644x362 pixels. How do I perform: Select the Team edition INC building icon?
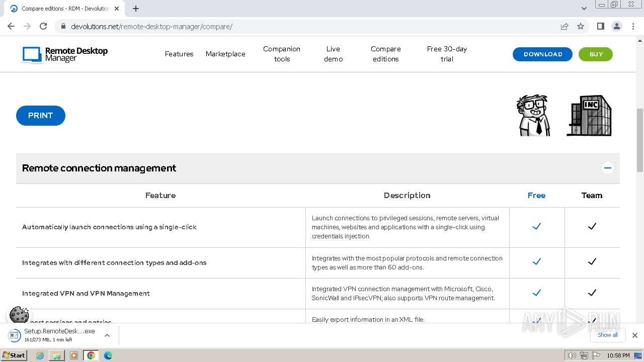tap(589, 116)
